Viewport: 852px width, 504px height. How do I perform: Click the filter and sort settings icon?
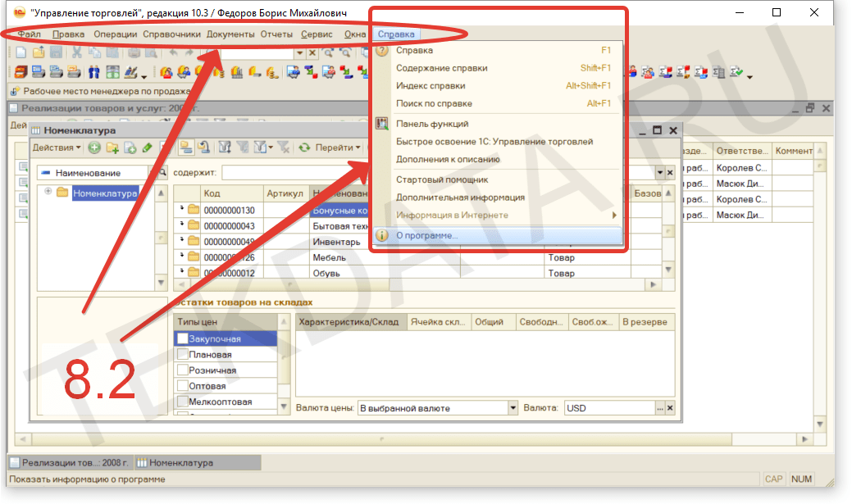(x=225, y=148)
